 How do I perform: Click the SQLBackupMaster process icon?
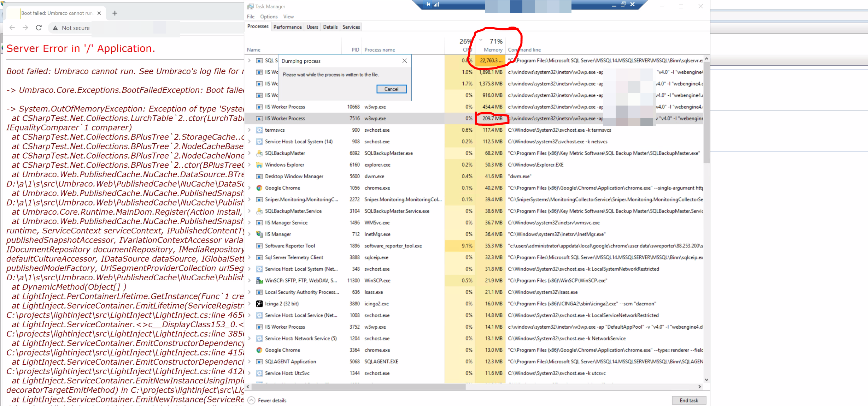(x=259, y=153)
